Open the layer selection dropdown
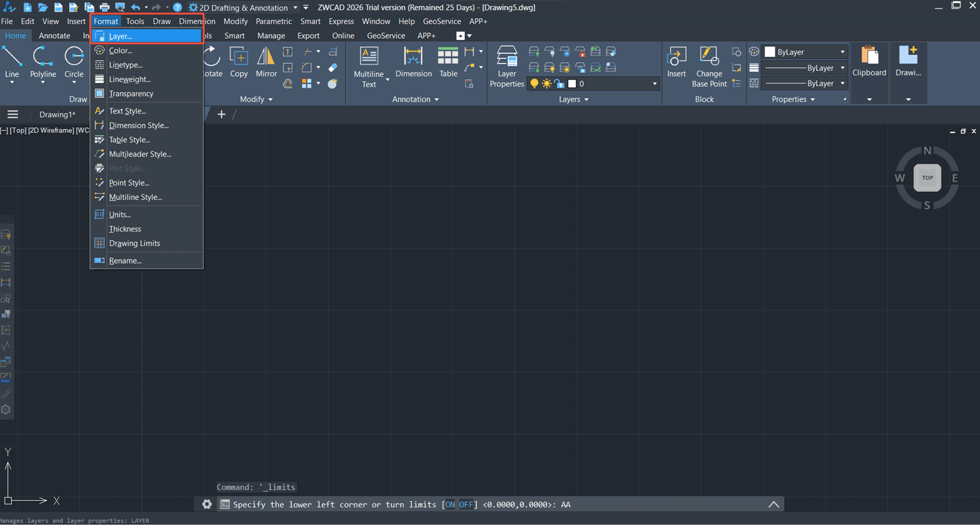 654,84
